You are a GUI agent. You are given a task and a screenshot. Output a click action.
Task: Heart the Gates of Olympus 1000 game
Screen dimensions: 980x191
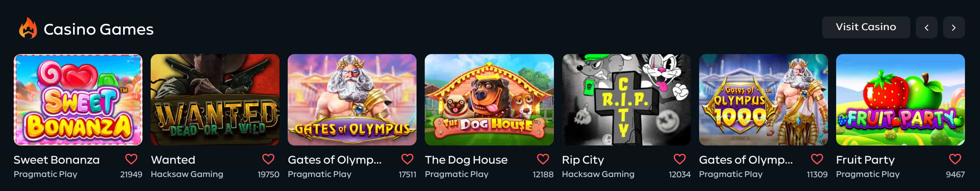click(817, 159)
